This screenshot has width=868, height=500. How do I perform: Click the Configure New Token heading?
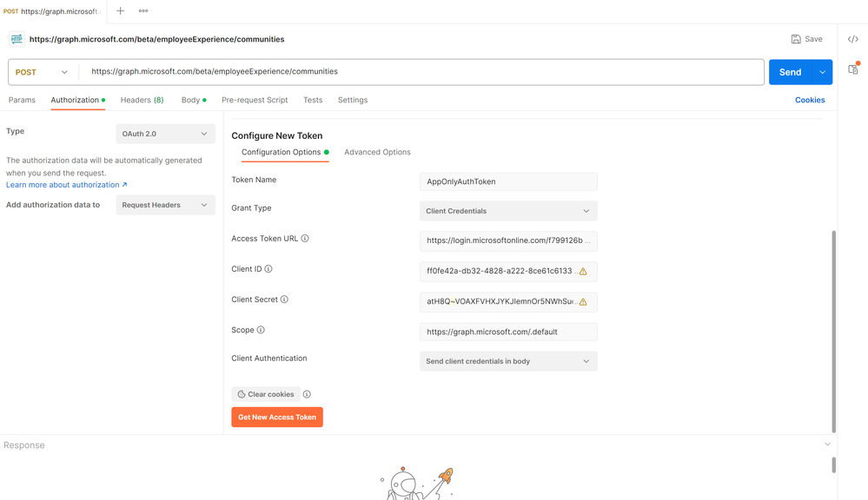[x=277, y=135]
